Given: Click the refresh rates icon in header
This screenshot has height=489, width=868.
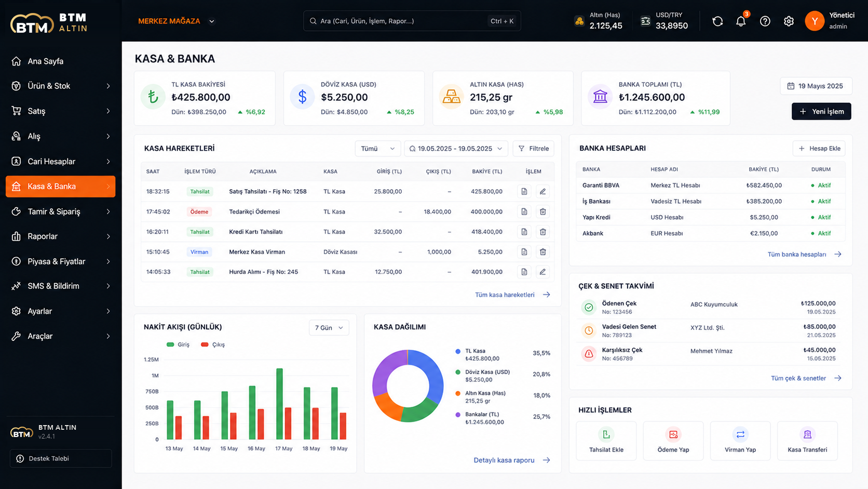Looking at the screenshot, I should coord(717,21).
